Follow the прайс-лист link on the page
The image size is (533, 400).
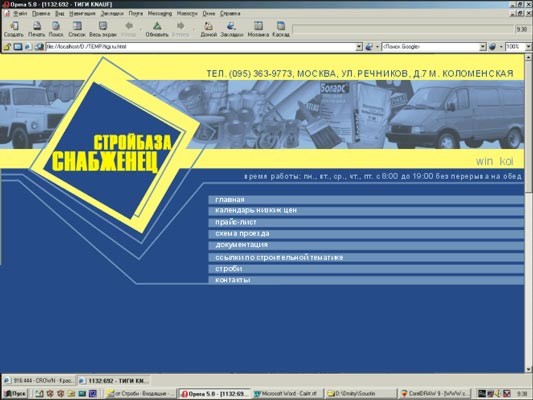point(236,222)
